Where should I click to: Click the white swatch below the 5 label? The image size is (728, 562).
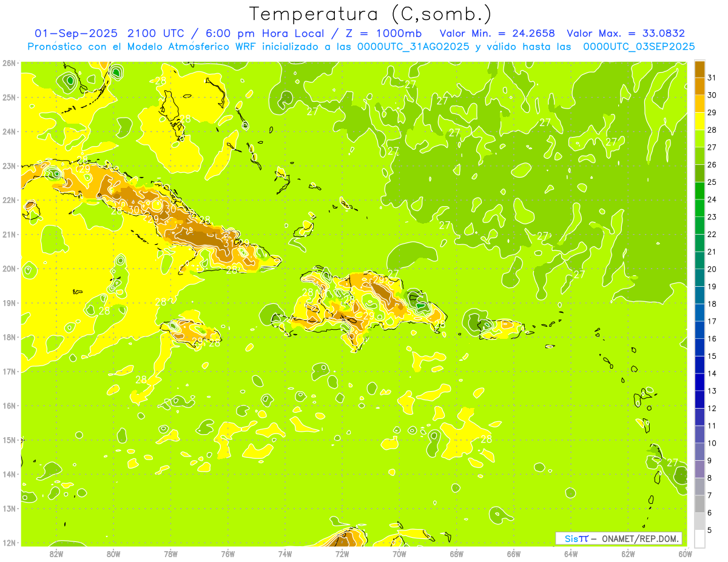(699, 538)
